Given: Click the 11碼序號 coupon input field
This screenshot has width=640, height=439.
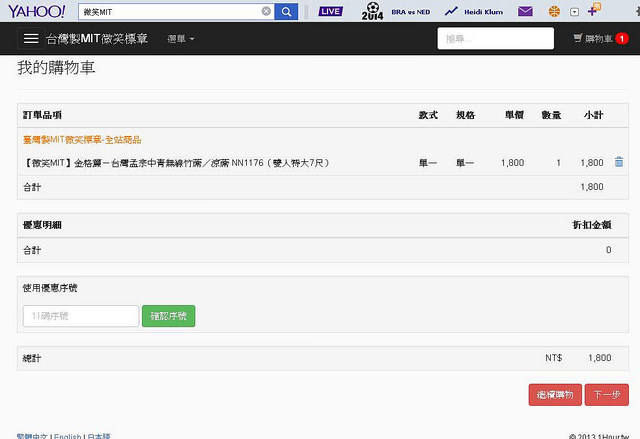Looking at the screenshot, I should 81,316.
